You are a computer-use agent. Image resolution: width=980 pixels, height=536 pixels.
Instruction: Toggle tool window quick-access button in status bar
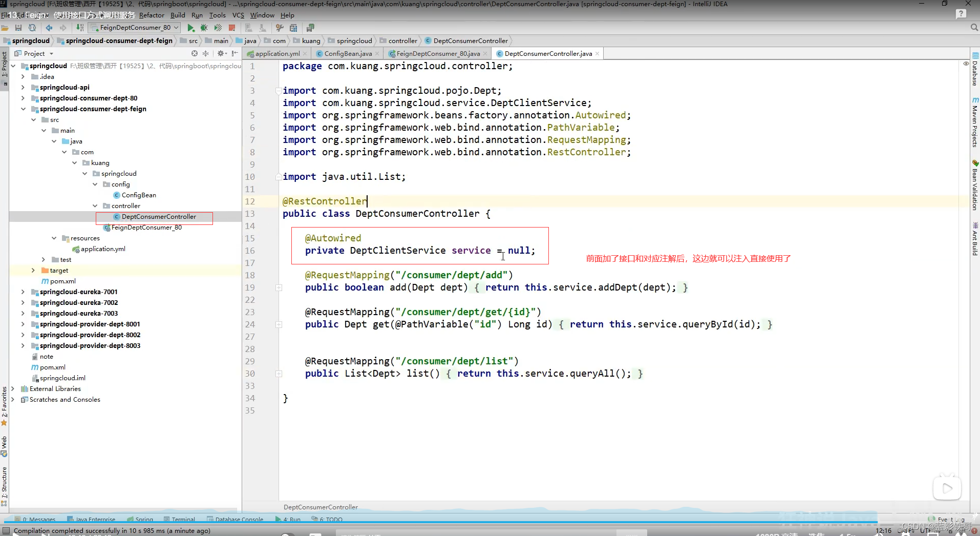pyautogui.click(x=6, y=531)
